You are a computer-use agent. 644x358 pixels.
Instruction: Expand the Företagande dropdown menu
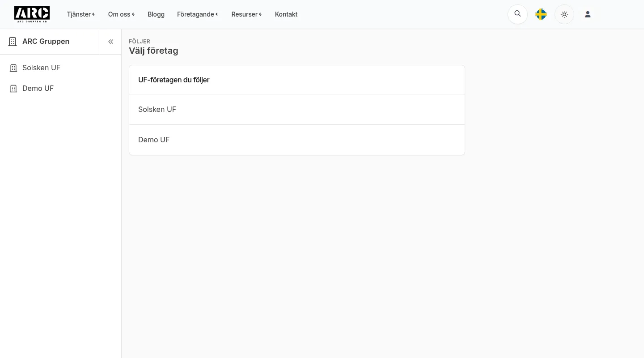(198, 14)
